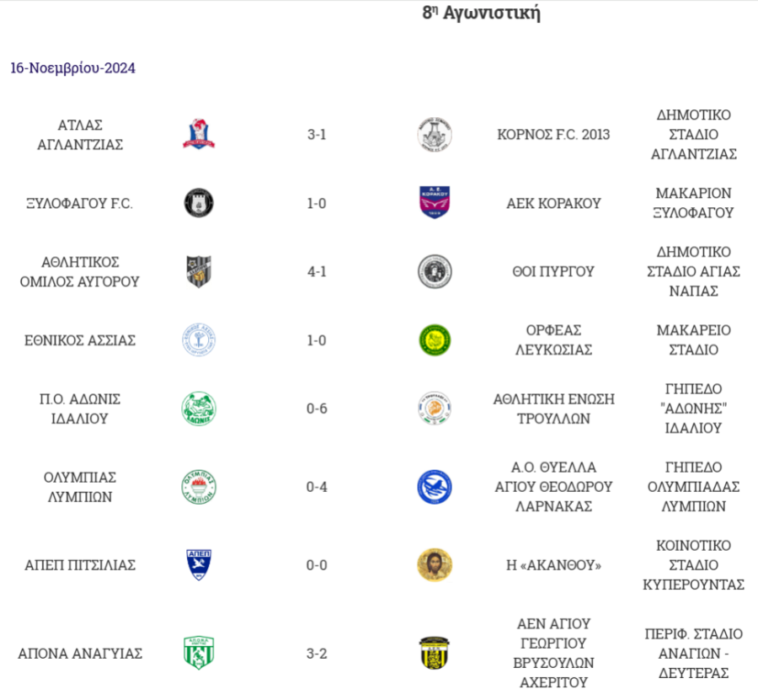Click the 16-Νοεμβρίου-2024 date heading
Viewport: 758px width, 700px height.
[73, 68]
